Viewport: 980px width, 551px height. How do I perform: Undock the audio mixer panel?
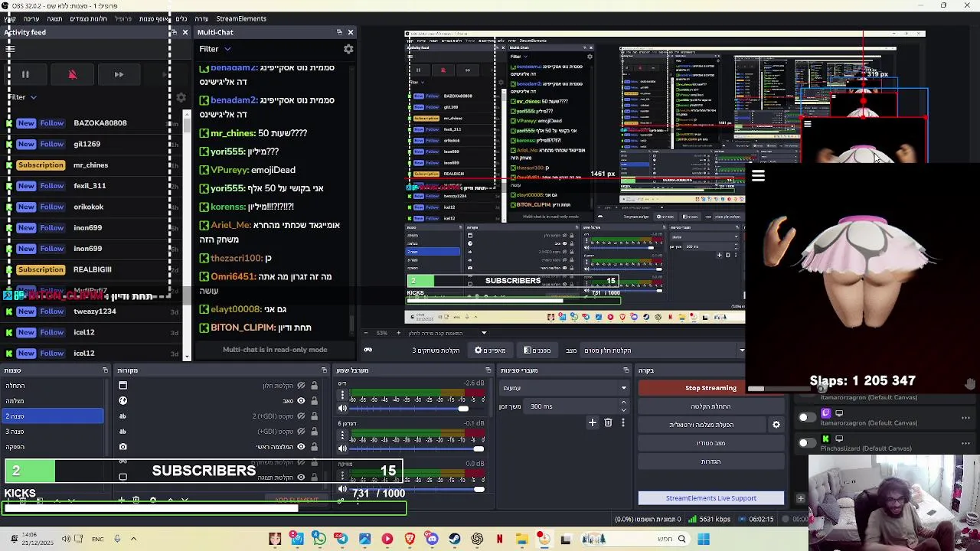tap(488, 370)
